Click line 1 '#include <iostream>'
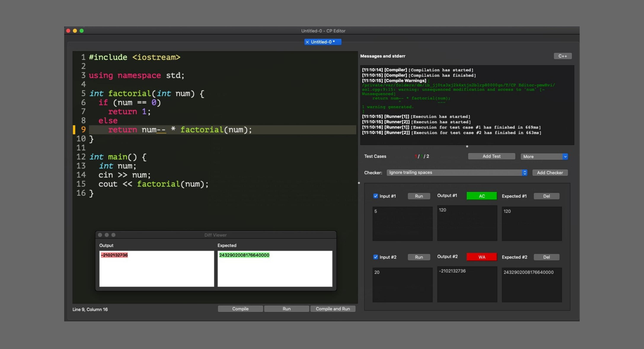 [x=134, y=57]
